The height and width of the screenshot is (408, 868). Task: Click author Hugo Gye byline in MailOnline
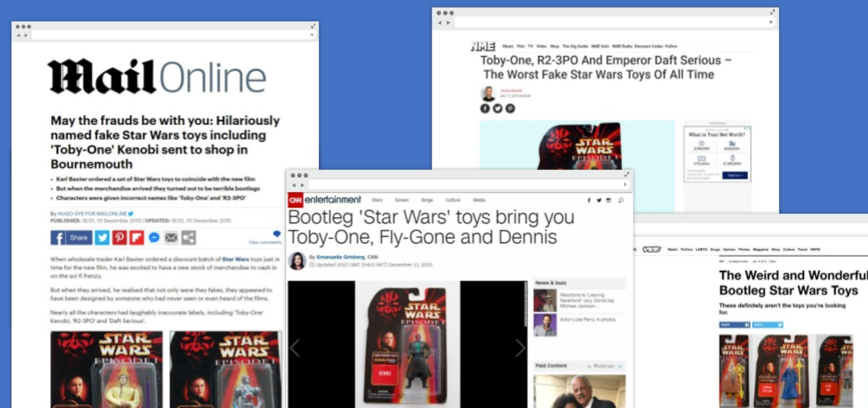tap(92, 214)
